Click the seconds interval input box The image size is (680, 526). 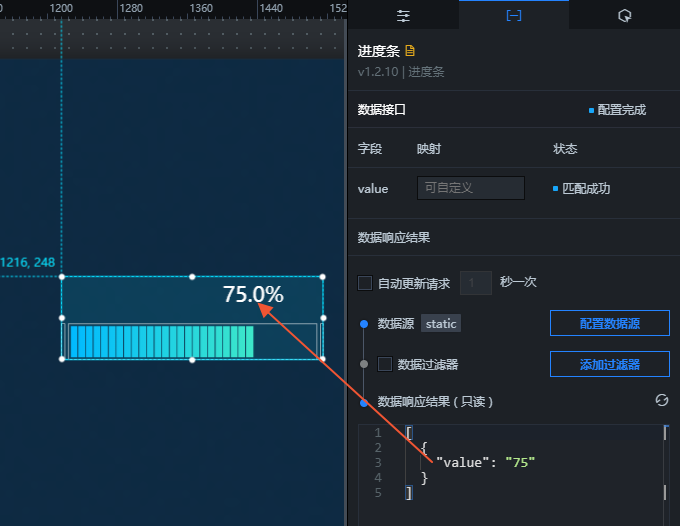click(476, 283)
